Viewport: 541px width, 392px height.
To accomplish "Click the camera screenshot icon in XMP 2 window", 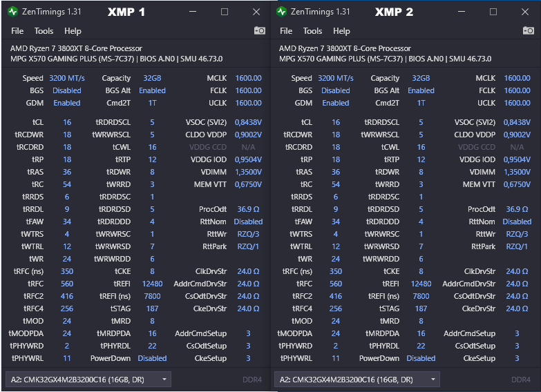I will pos(529,30).
